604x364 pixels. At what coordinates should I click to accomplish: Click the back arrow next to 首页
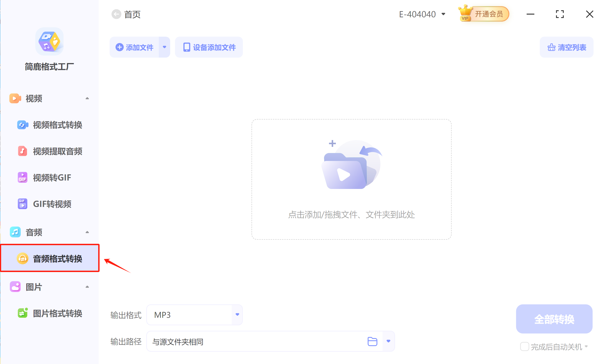coord(116,14)
